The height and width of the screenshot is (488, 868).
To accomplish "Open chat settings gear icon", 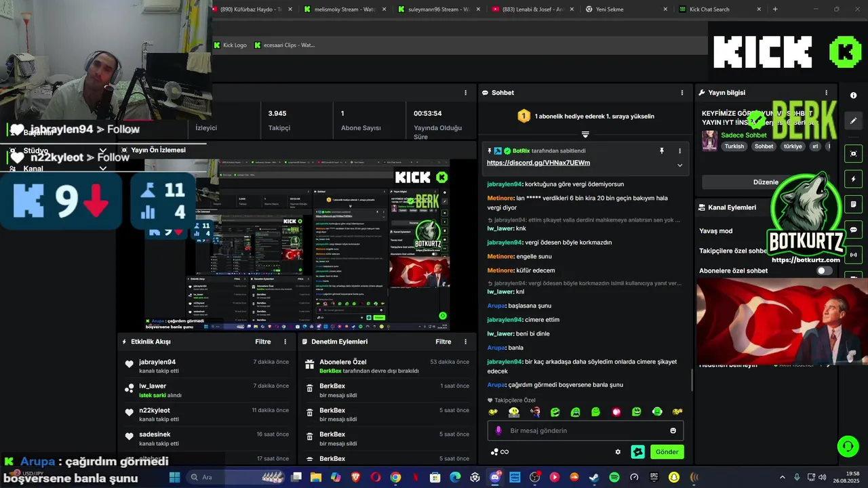I will click(618, 452).
